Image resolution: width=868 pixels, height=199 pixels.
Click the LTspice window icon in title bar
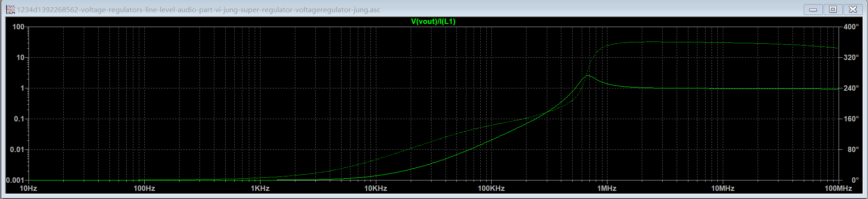coord(10,9)
